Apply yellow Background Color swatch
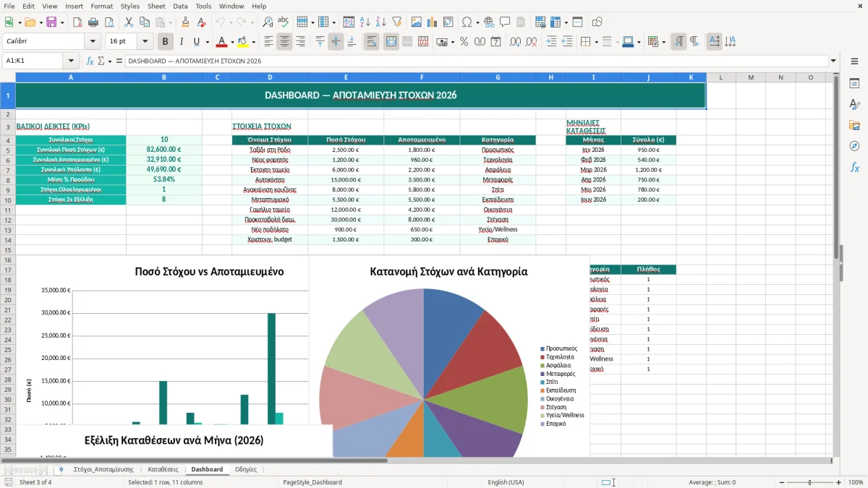868x488 pixels. coord(243,42)
